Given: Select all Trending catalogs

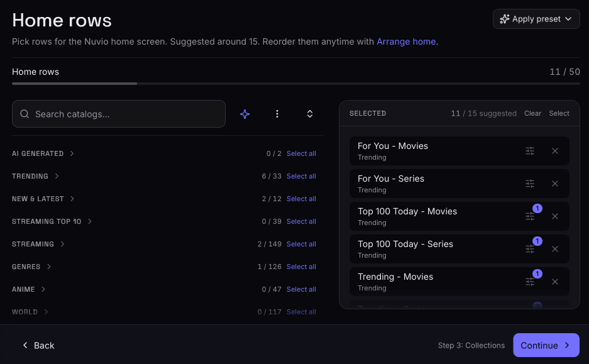Looking at the screenshot, I should [x=301, y=176].
